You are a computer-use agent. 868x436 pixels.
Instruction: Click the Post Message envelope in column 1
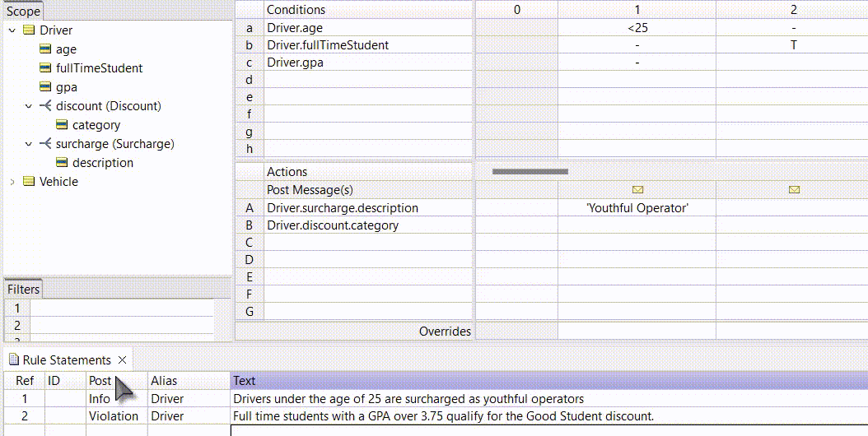pyautogui.click(x=637, y=190)
